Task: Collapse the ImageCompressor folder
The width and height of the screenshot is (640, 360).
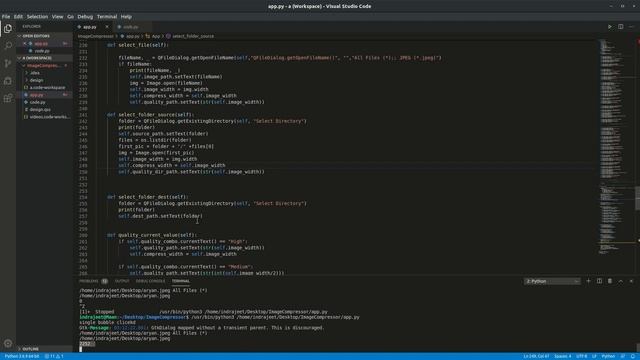Action: pyautogui.click(x=43, y=65)
